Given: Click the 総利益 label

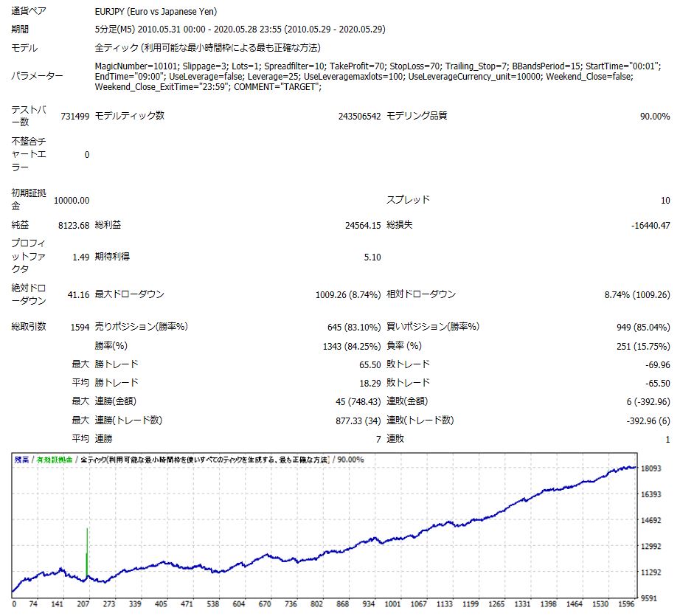Looking at the screenshot, I should (x=108, y=225).
